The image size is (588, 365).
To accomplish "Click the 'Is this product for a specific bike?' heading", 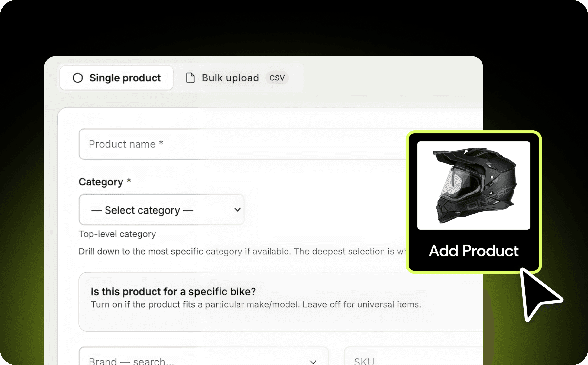I will click(x=173, y=291).
